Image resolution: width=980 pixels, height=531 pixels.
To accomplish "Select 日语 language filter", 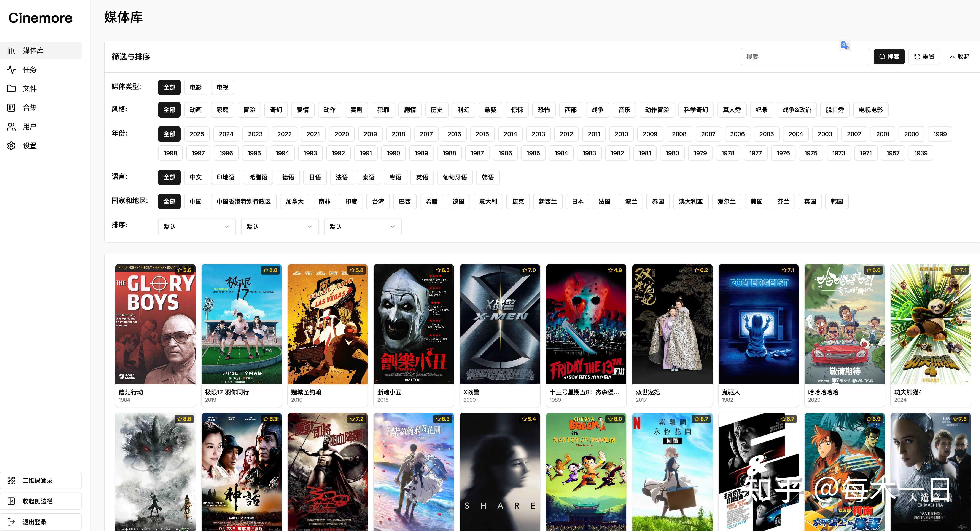I will 315,177.
